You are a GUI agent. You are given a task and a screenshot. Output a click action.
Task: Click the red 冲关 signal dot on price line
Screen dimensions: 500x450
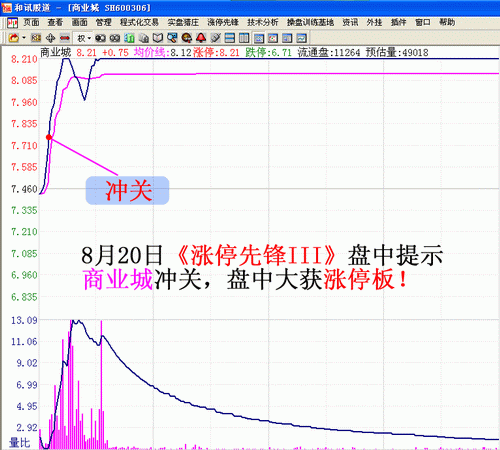click(49, 137)
